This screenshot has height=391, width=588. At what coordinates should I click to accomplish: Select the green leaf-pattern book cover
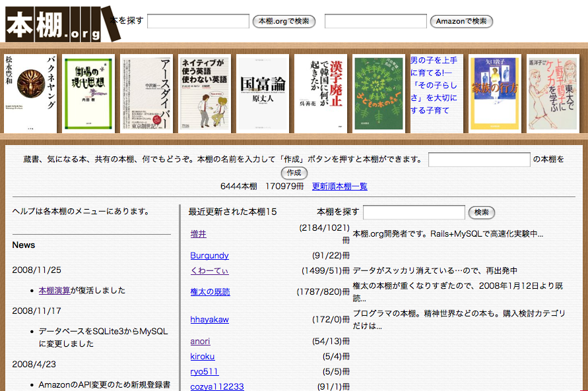(x=378, y=94)
